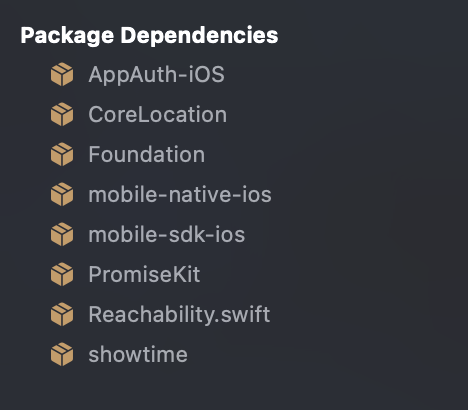Click the AppAuth-iOS package box icon
Screen dimensions: 468x410
tap(62, 74)
